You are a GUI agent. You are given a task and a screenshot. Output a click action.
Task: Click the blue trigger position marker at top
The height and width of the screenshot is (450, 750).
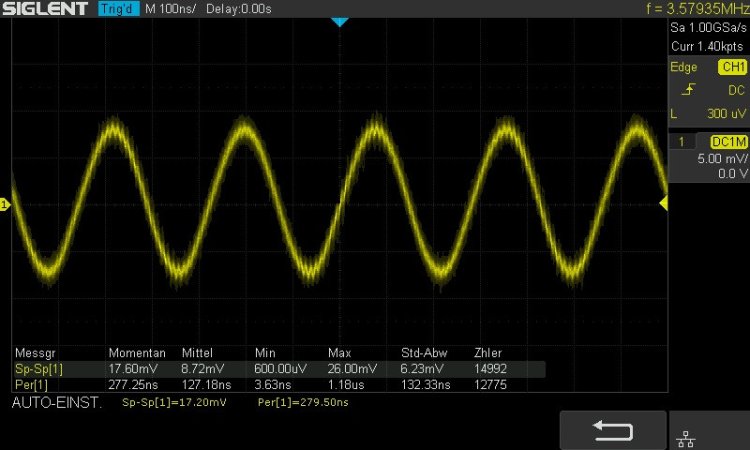[x=339, y=21]
